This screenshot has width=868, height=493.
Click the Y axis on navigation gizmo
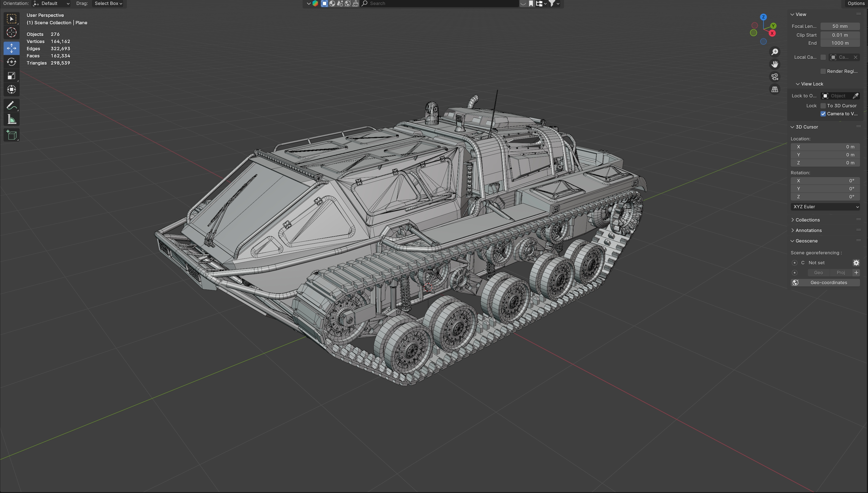pos(773,26)
